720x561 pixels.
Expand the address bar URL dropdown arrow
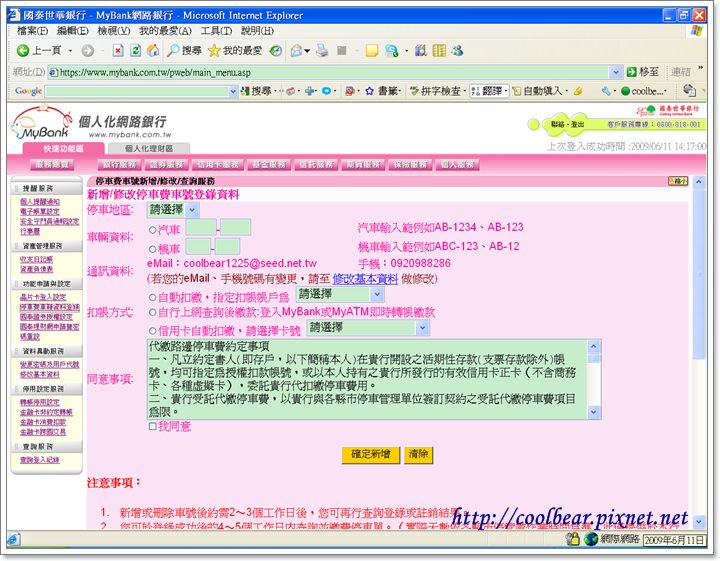click(x=616, y=72)
